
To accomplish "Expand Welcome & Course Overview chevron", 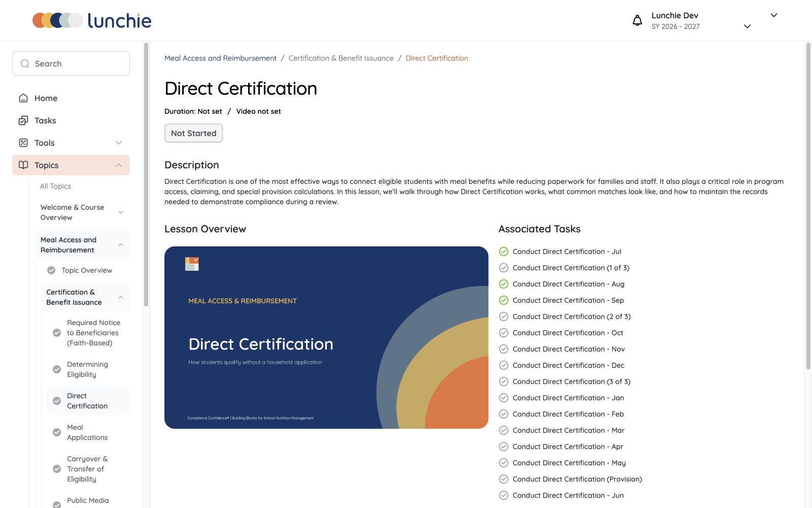I will tap(121, 212).
